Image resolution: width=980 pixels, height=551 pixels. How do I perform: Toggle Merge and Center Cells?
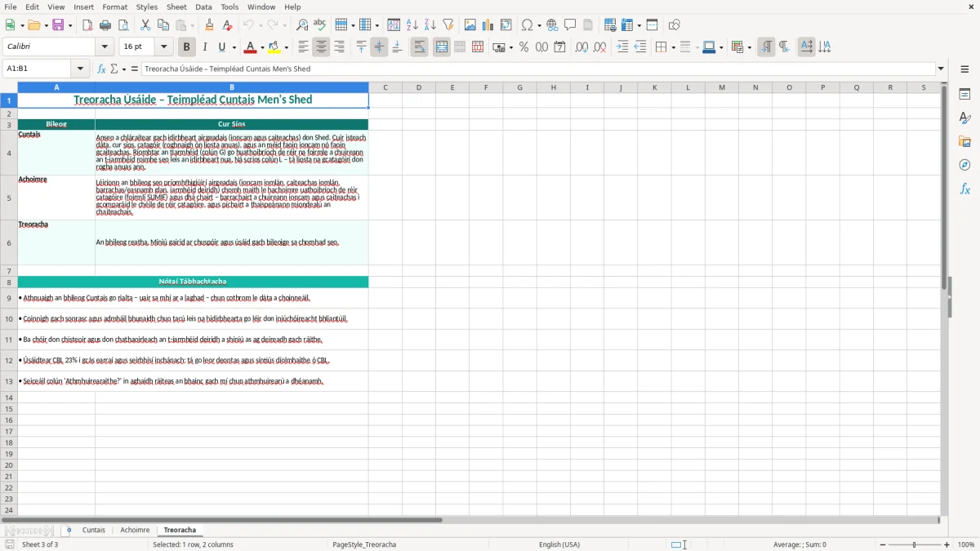point(442,47)
